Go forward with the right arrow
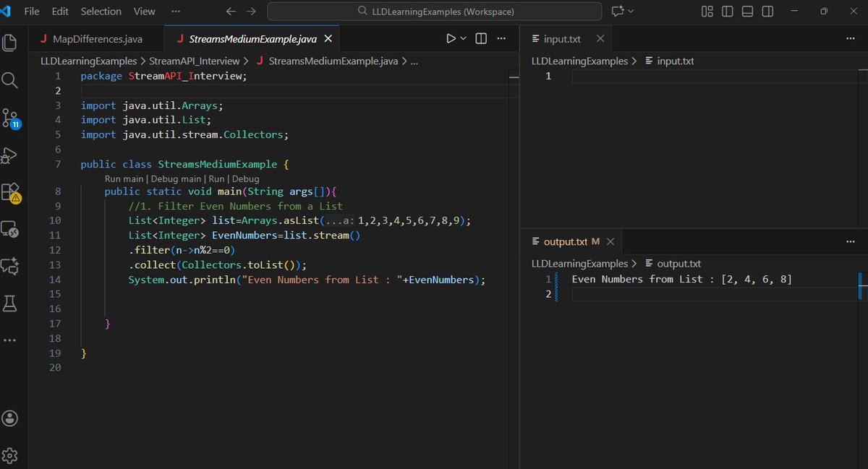This screenshot has width=868, height=469. pyautogui.click(x=251, y=12)
